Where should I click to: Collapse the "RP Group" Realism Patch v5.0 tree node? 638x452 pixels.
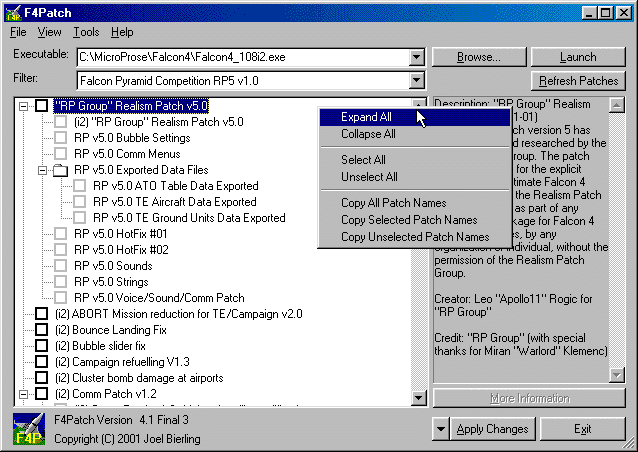pyautogui.click(x=24, y=106)
